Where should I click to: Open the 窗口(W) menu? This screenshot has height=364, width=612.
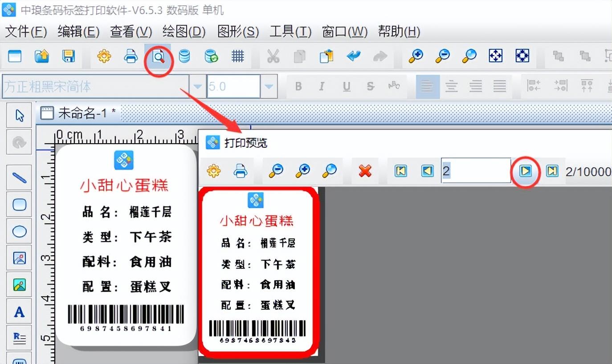(345, 32)
